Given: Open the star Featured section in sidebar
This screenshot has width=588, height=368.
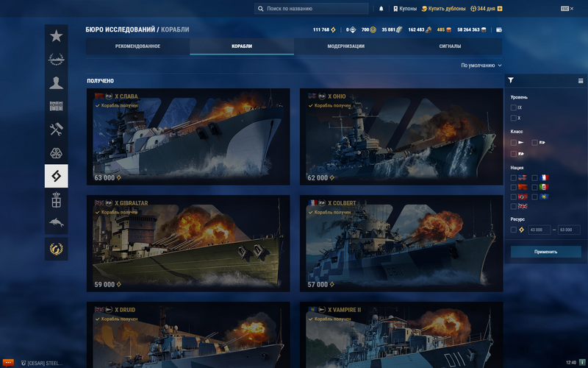Looking at the screenshot, I should 57,36.
